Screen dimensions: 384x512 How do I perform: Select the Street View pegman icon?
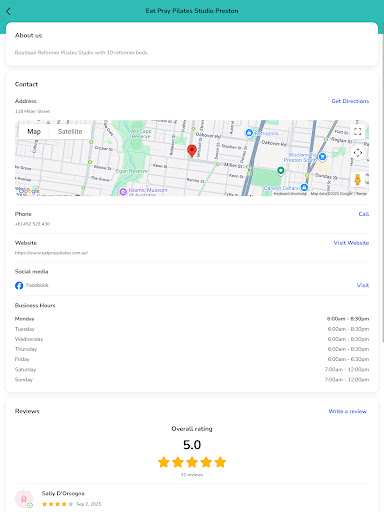(x=358, y=179)
